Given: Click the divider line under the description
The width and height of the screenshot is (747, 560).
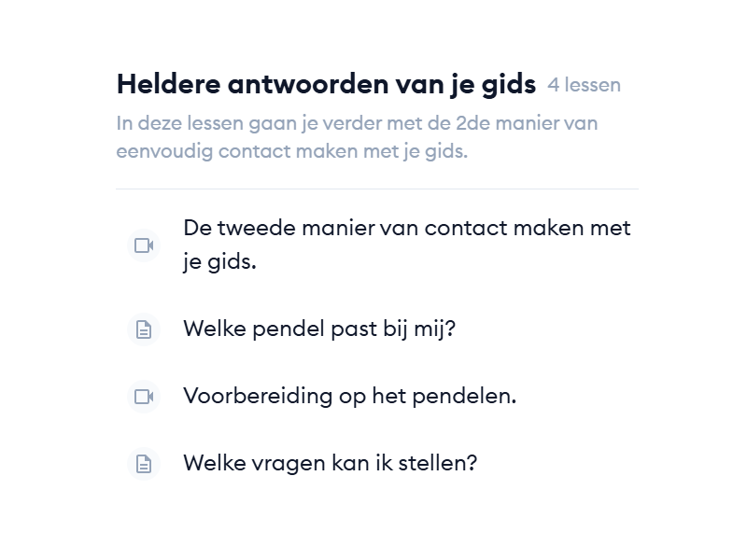Looking at the screenshot, I should click(377, 189).
